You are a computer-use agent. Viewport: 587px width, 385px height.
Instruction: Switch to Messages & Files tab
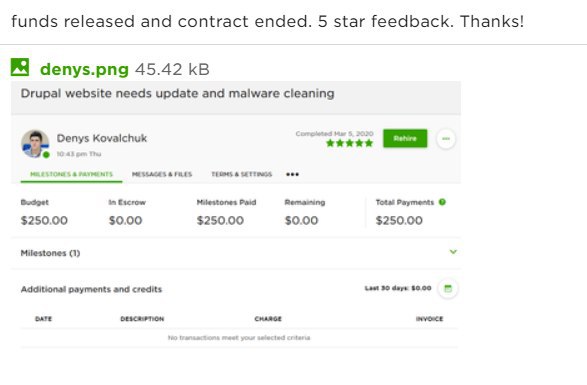pos(162,175)
